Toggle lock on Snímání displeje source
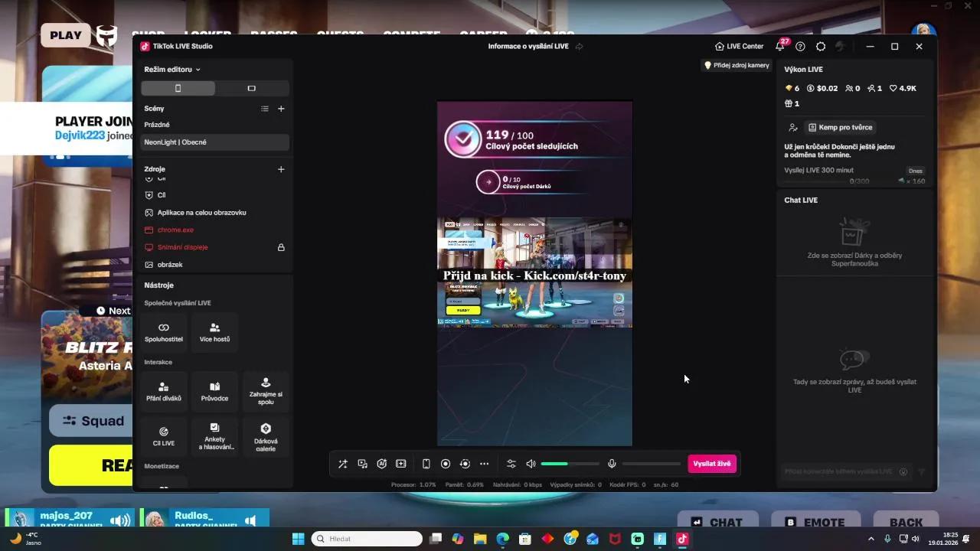Screen dimensions: 980x551 point(281,247)
